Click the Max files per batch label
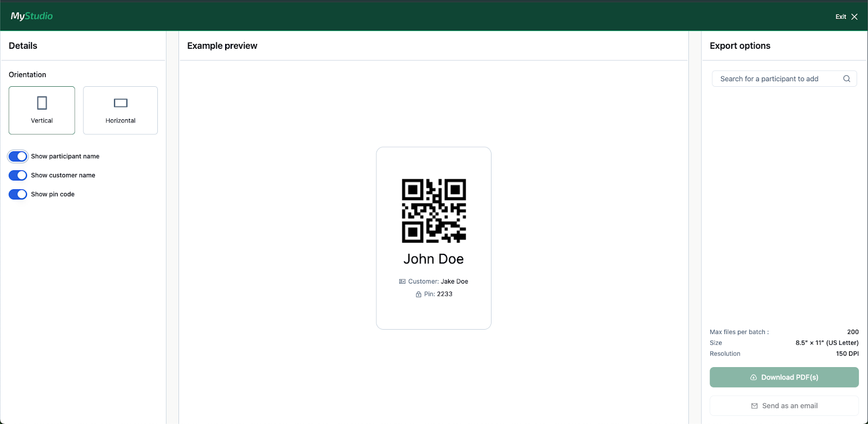The width and height of the screenshot is (868, 424). coord(739,332)
